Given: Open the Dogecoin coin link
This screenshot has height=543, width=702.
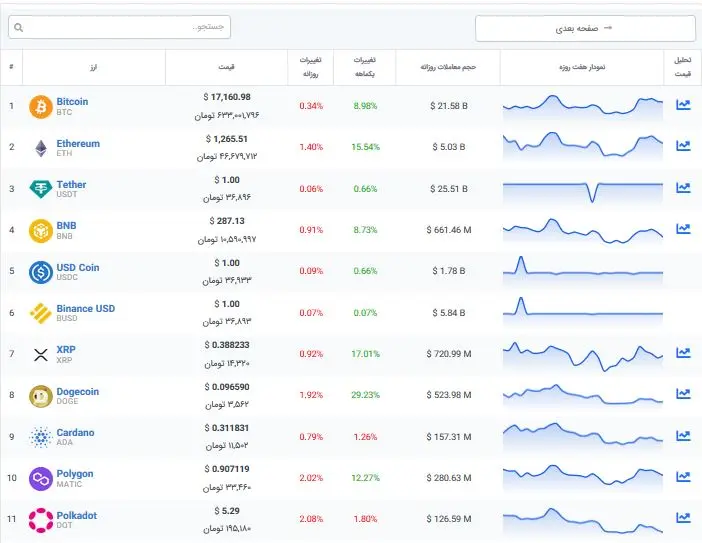Looking at the screenshot, I should point(77,391).
